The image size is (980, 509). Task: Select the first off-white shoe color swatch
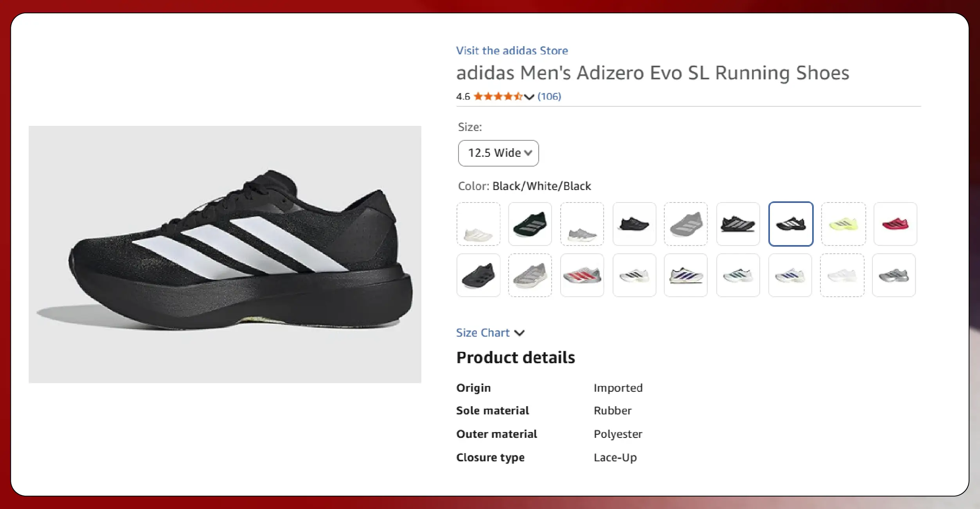click(478, 224)
